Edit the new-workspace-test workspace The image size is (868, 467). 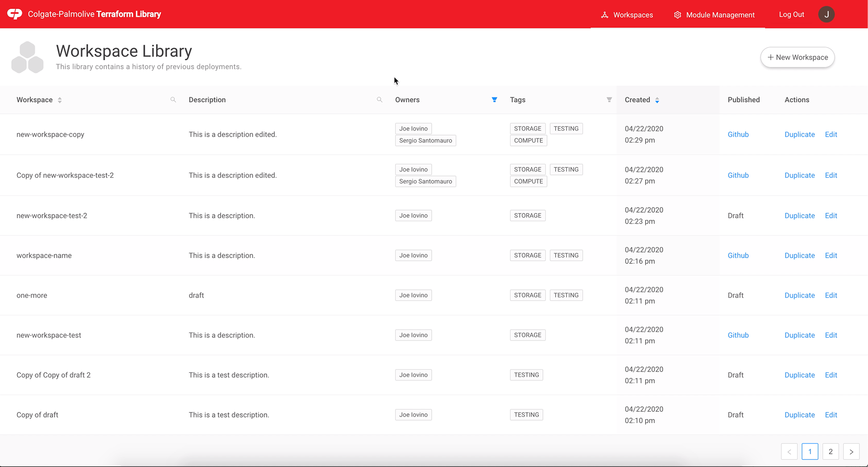[831, 335]
